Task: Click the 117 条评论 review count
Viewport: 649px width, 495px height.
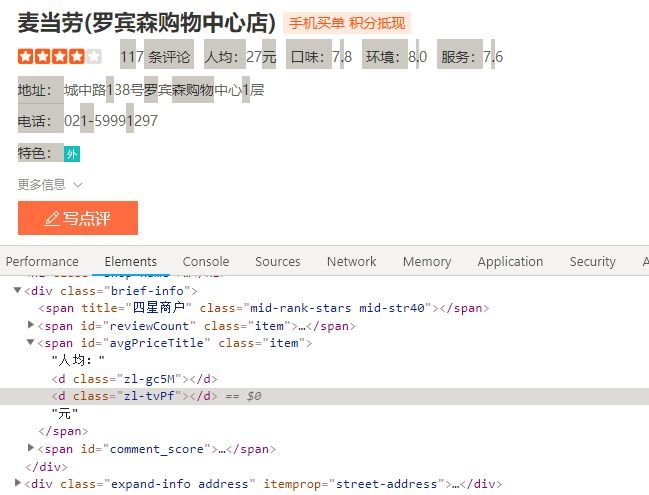Action: pos(155,56)
